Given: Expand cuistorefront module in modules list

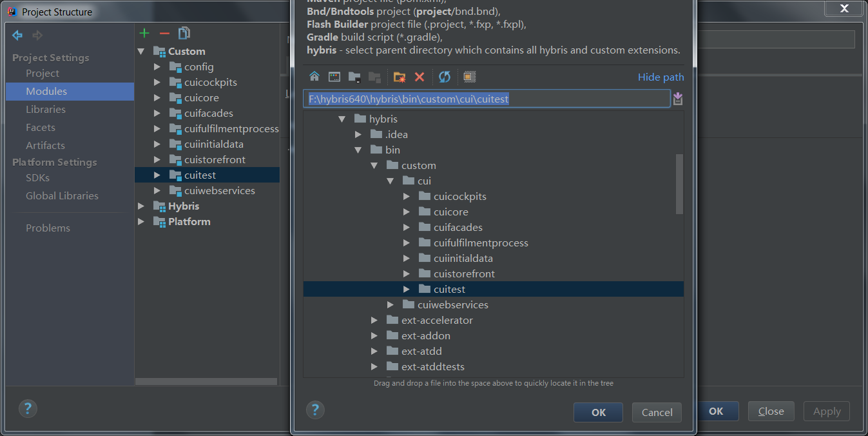Looking at the screenshot, I should (157, 160).
